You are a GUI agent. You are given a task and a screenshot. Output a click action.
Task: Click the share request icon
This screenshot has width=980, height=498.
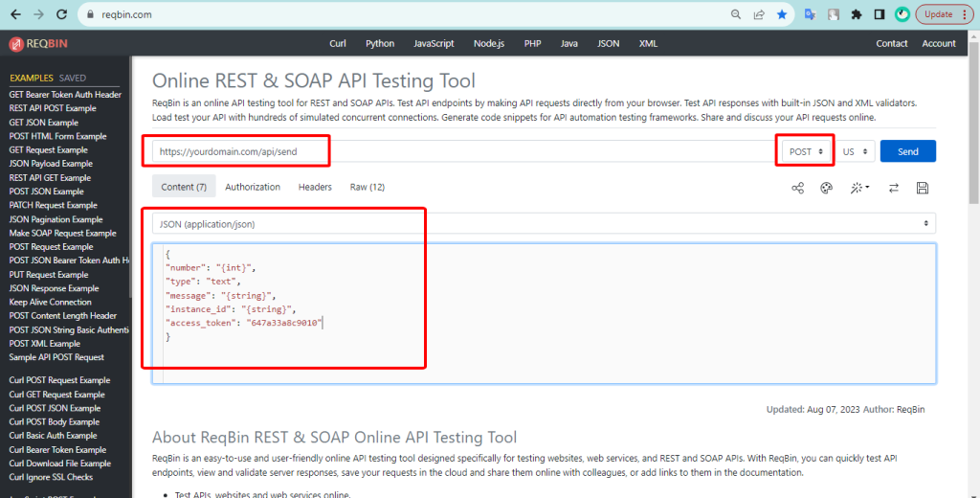coord(797,188)
